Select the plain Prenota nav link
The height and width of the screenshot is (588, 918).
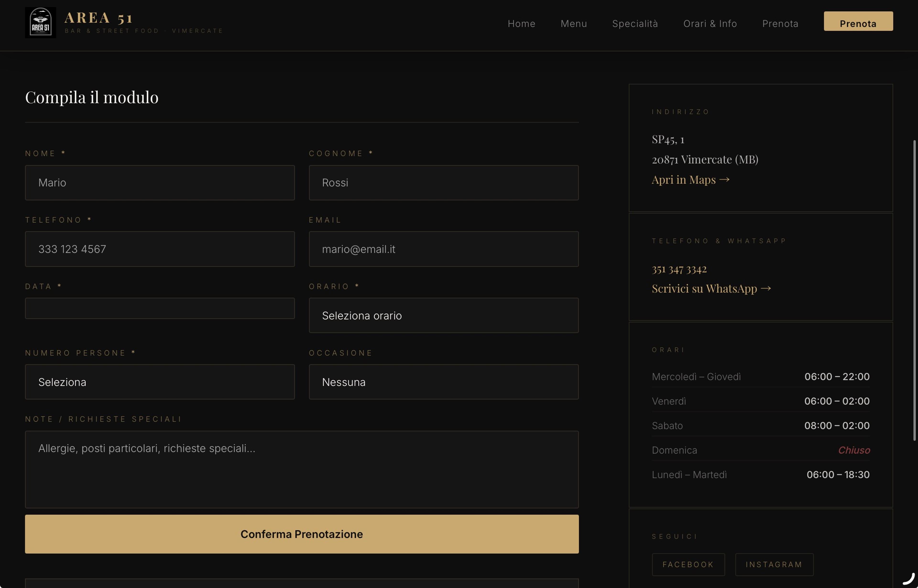780,24
